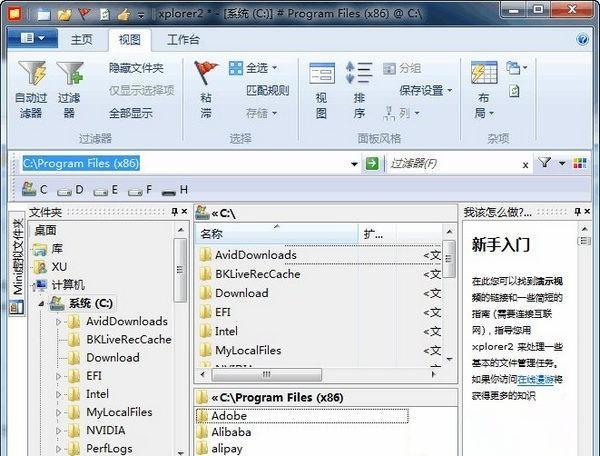Image resolution: width=600 pixels, height=456 pixels.
Task: Clear the filter box with x button
Action: coord(525,165)
